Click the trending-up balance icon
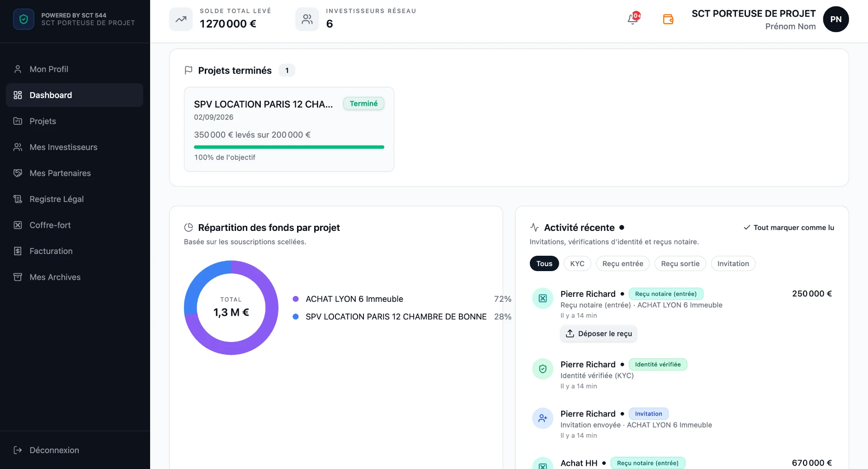The image size is (868, 469). point(181,19)
